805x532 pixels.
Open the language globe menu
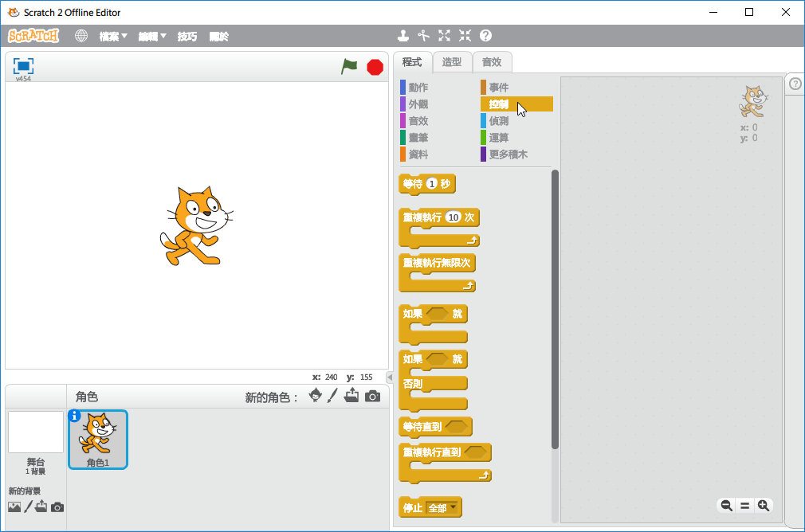point(81,36)
